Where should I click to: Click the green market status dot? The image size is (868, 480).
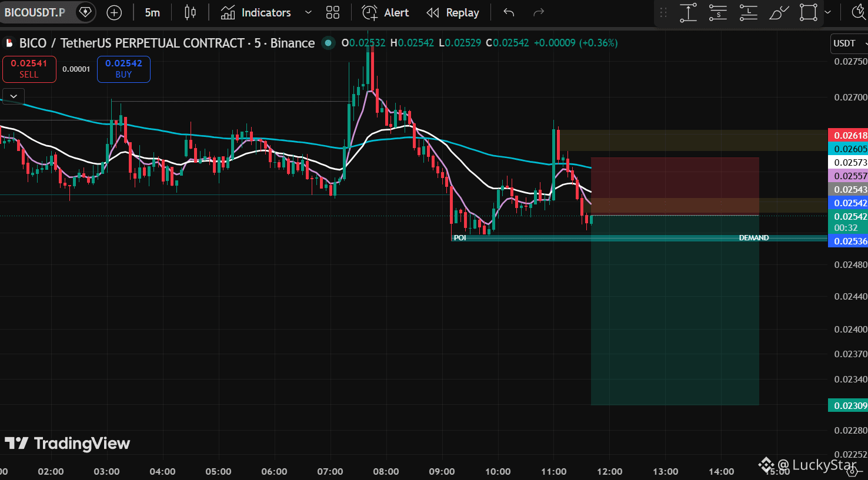point(329,43)
